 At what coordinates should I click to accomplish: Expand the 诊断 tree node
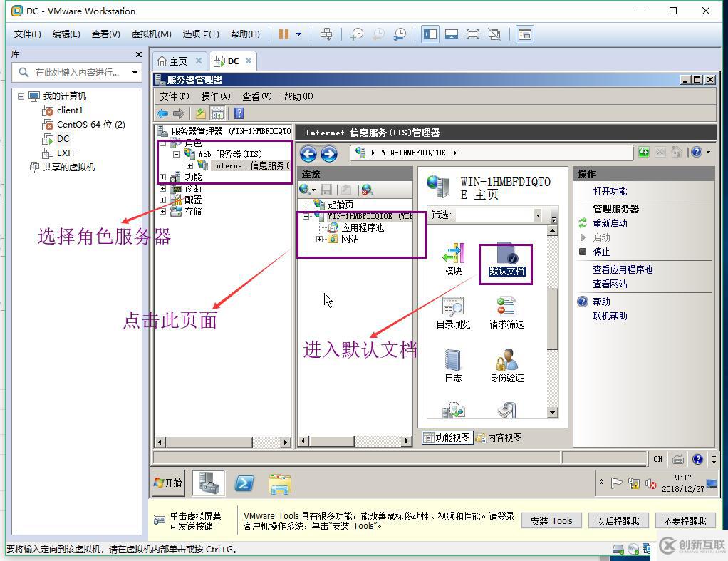162,189
